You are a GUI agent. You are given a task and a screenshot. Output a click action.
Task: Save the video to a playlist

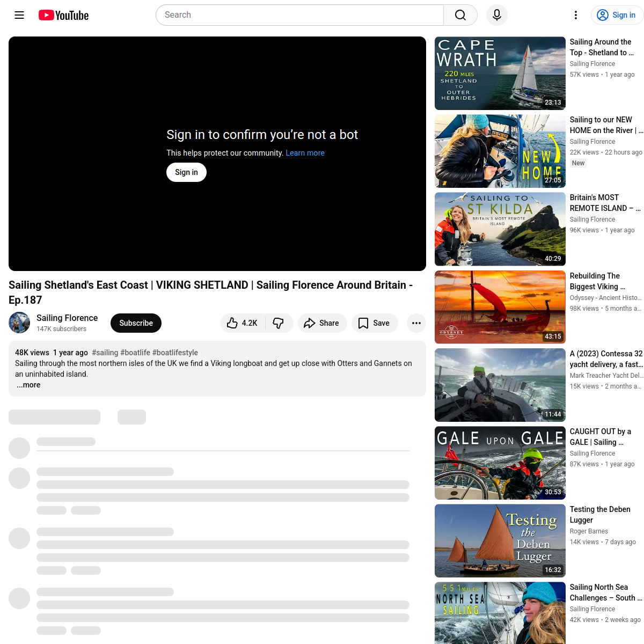click(x=374, y=323)
